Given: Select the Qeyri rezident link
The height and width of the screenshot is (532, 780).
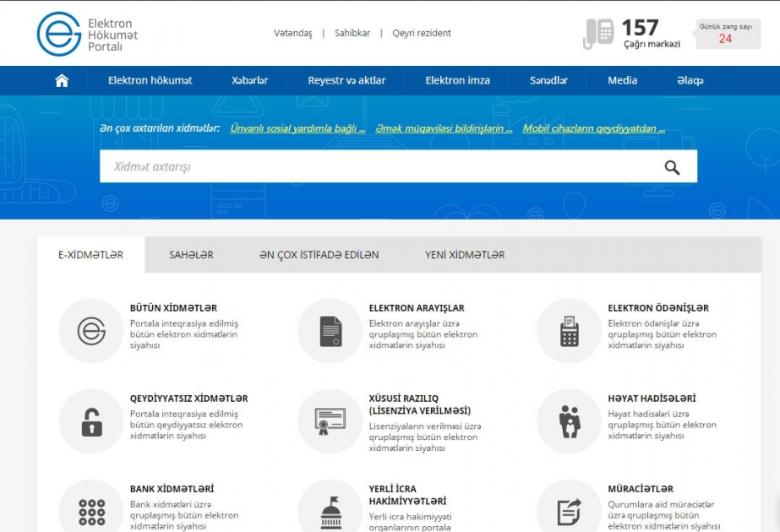Looking at the screenshot, I should [x=422, y=33].
